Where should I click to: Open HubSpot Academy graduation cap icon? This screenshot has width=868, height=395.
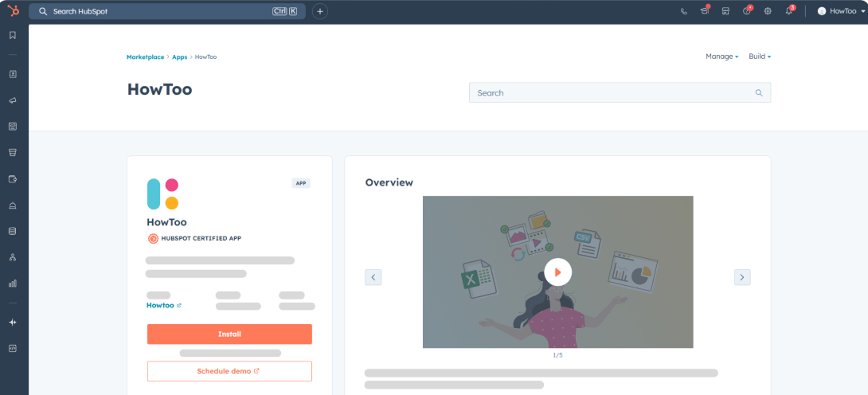705,10
